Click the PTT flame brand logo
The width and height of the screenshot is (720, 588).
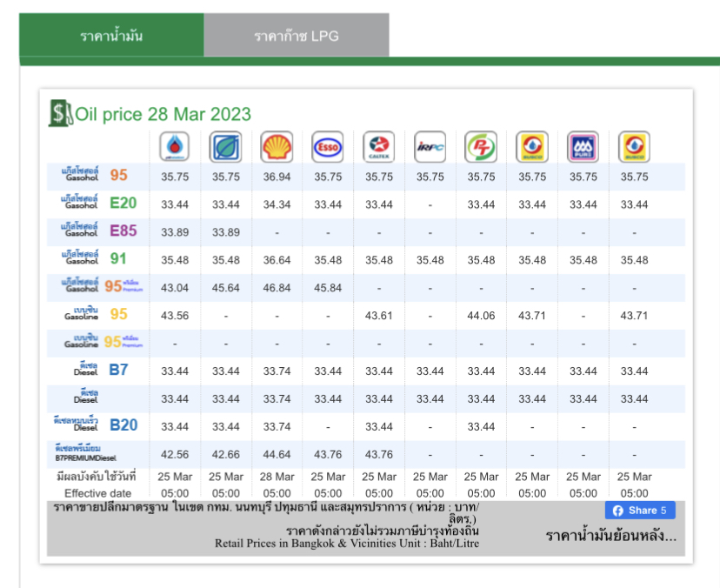click(175, 146)
